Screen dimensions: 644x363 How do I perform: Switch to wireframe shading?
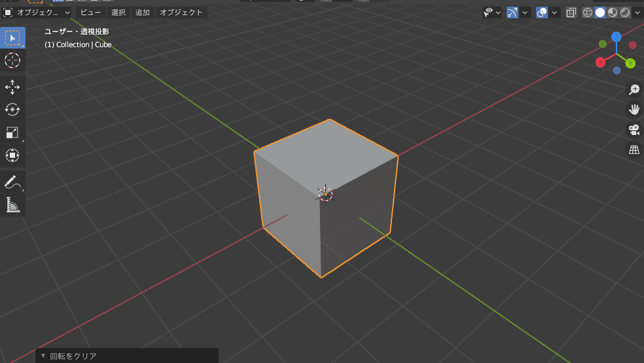[x=588, y=12]
